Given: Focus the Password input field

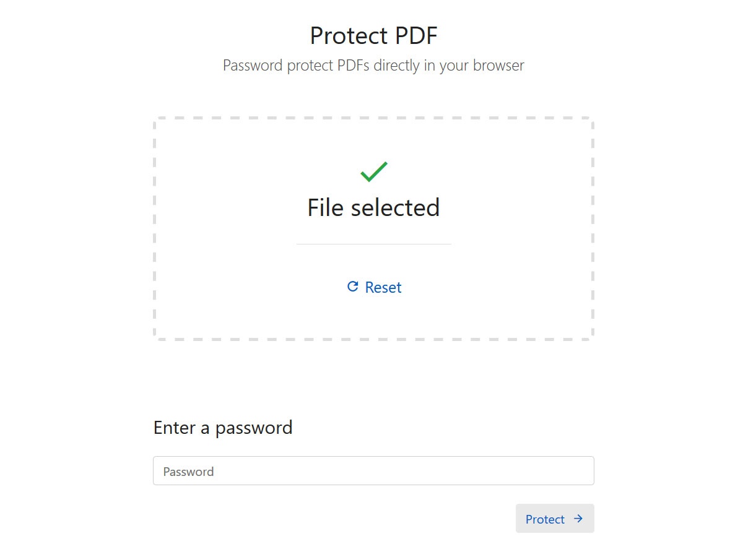Looking at the screenshot, I should pyautogui.click(x=373, y=471).
